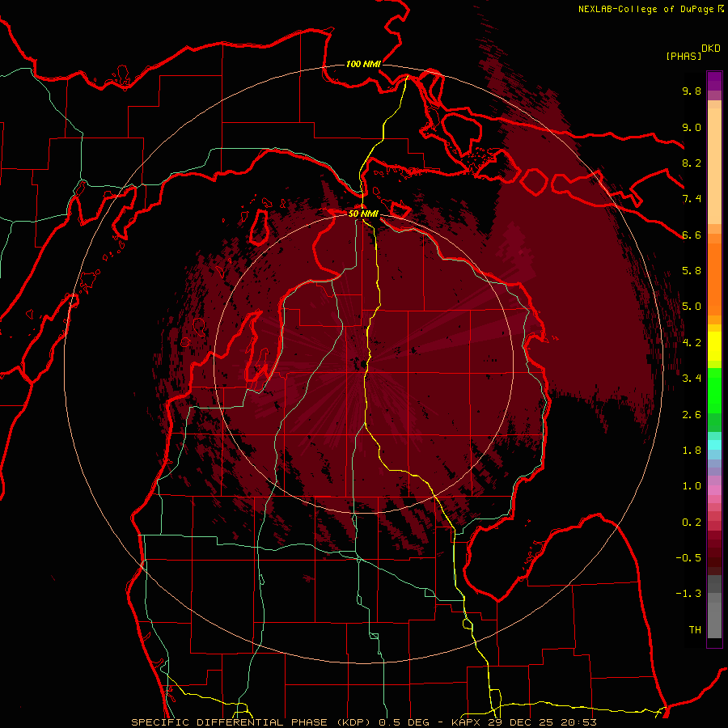Click the 1.0 color scale label
Viewport: 728px width, 728px height.
point(692,486)
